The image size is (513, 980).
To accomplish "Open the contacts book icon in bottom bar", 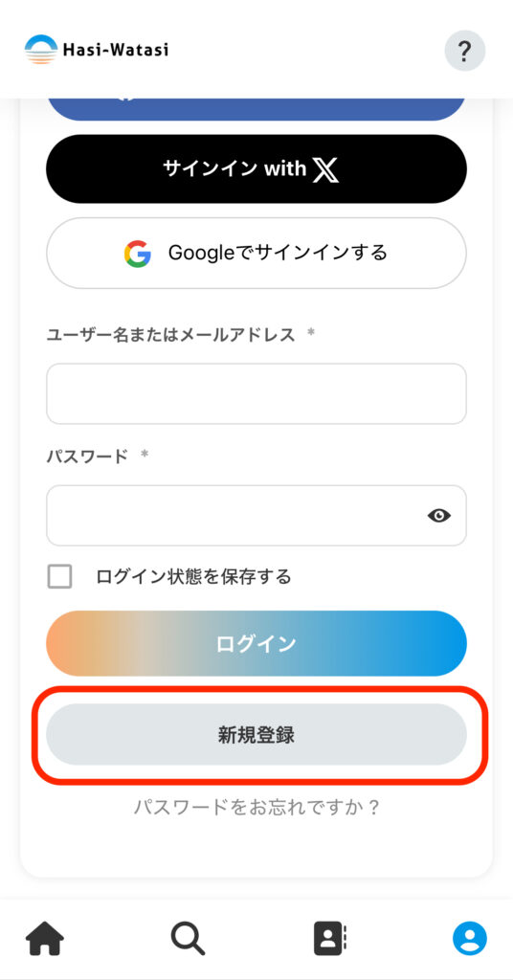I will click(x=330, y=938).
